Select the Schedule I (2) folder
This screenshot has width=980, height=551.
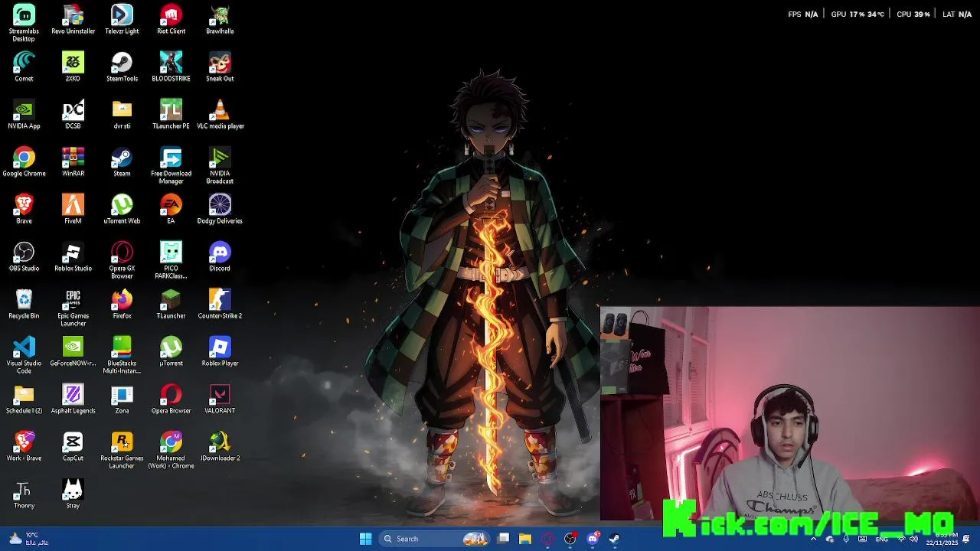[24, 399]
